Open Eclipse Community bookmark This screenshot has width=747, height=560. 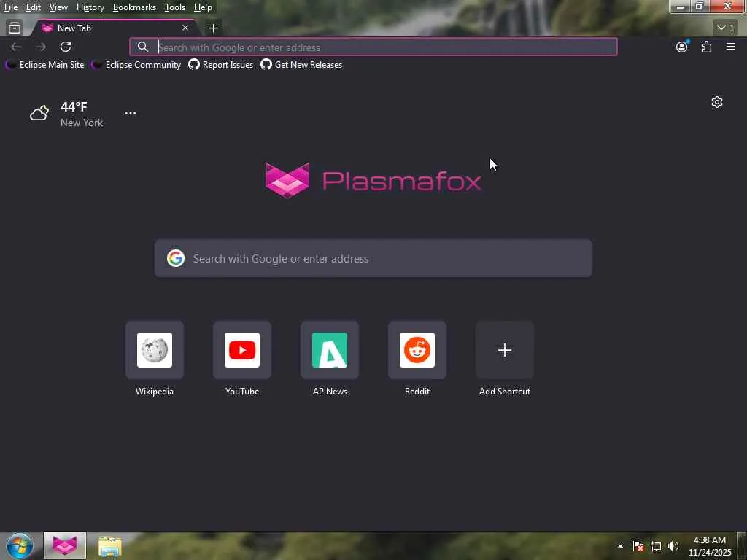coord(136,65)
